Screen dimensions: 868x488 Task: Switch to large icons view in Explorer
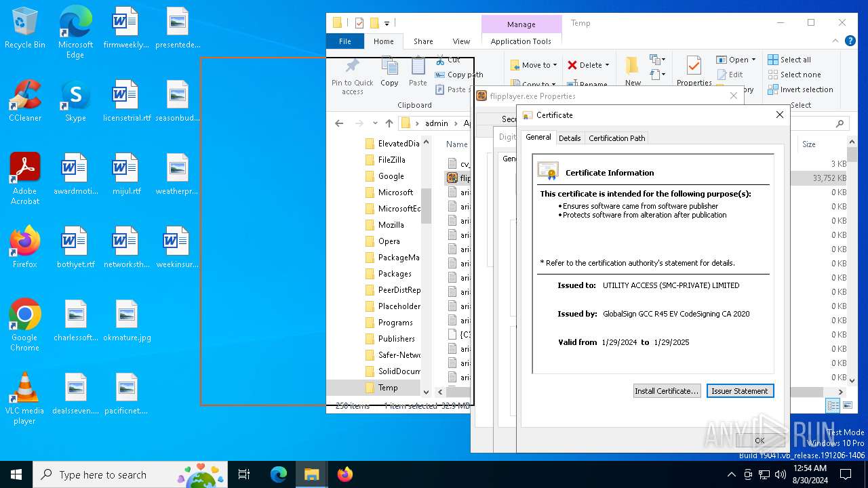848,405
